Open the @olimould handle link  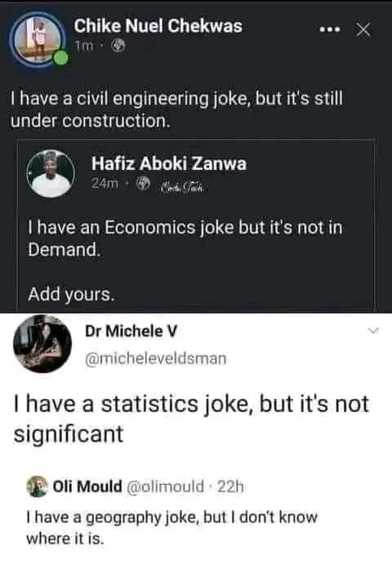point(164,486)
